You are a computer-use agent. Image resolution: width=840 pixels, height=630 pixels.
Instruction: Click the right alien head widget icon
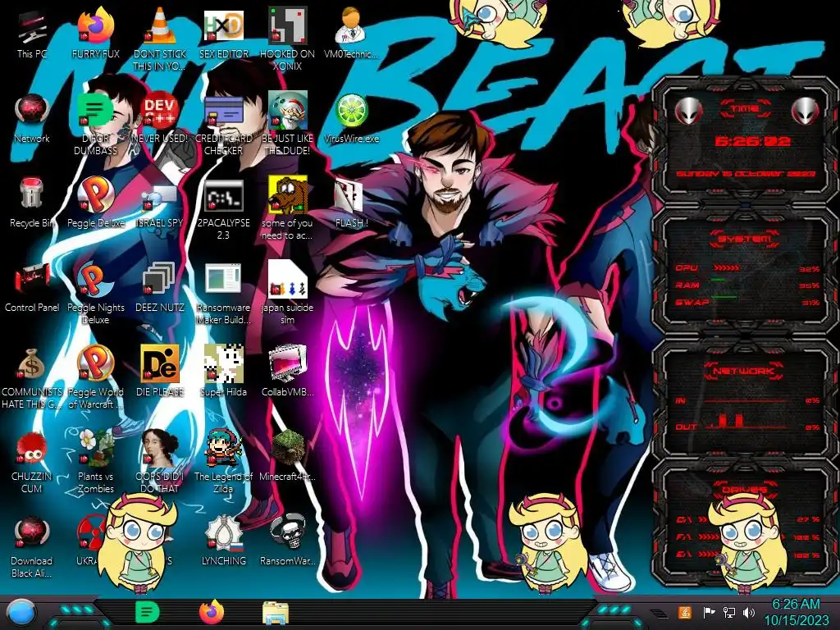[806, 112]
